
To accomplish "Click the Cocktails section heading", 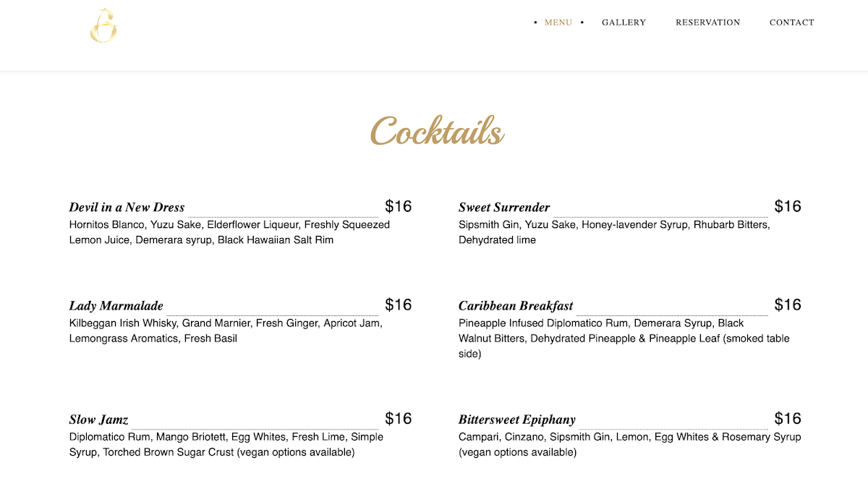I will click(437, 132).
